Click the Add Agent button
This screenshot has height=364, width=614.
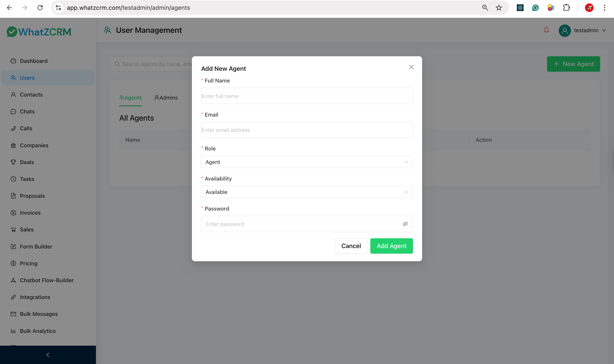point(391,246)
